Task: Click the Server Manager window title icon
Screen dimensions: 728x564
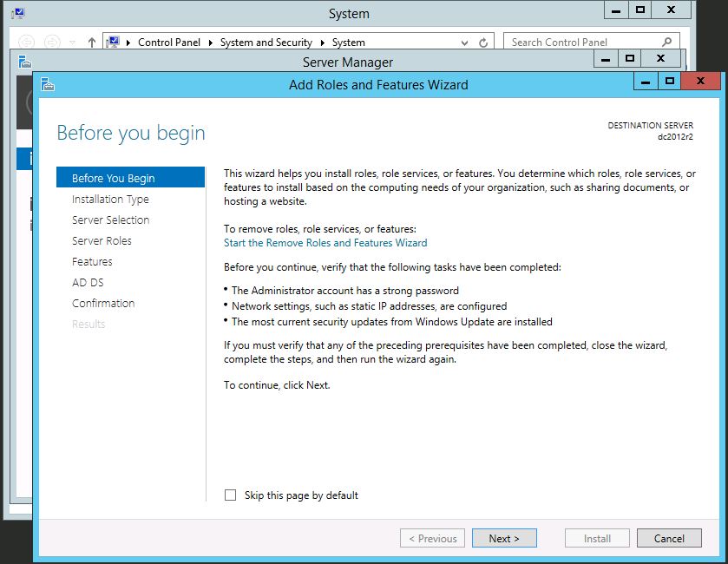Action: (x=24, y=62)
